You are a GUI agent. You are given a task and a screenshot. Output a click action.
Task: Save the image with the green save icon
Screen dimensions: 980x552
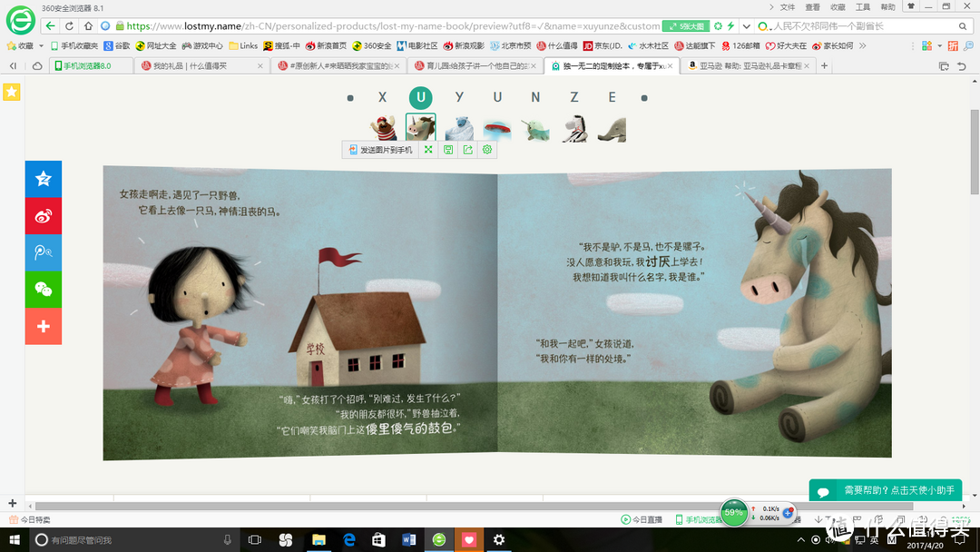448,150
